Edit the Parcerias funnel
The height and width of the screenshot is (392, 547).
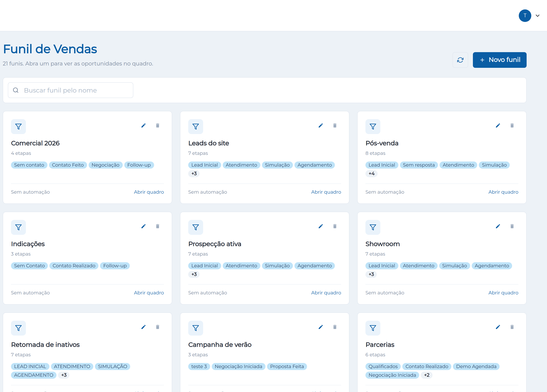[x=498, y=327]
